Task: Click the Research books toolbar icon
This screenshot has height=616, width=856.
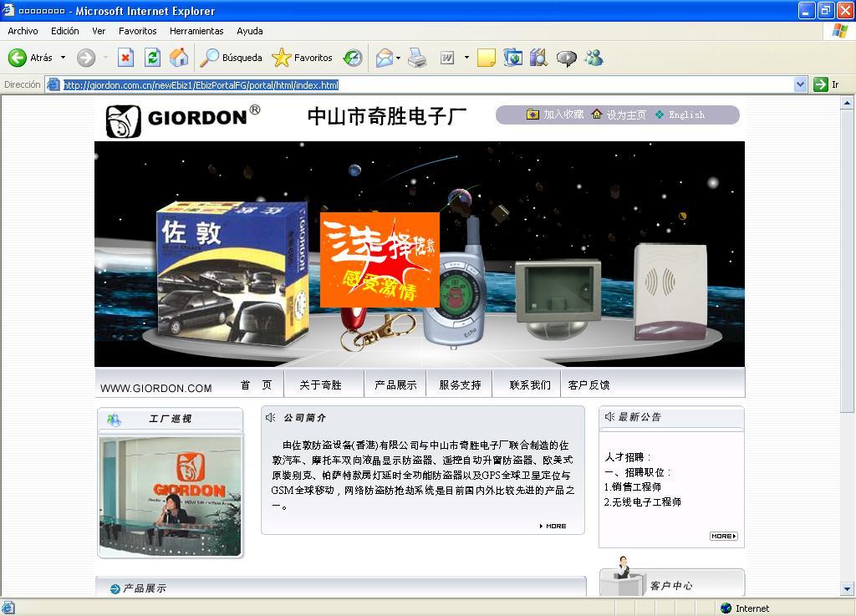Action: coord(539,58)
